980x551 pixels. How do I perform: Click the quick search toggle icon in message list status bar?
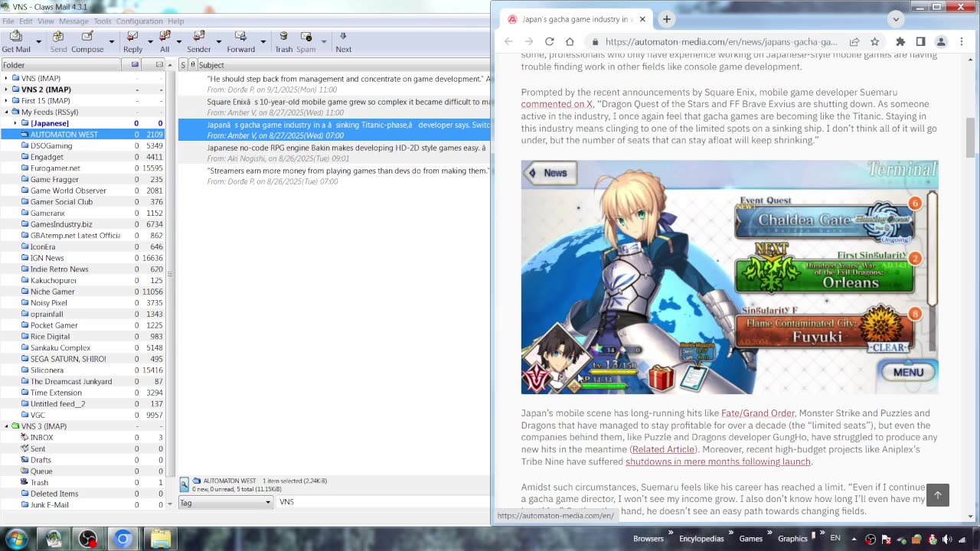point(185,484)
